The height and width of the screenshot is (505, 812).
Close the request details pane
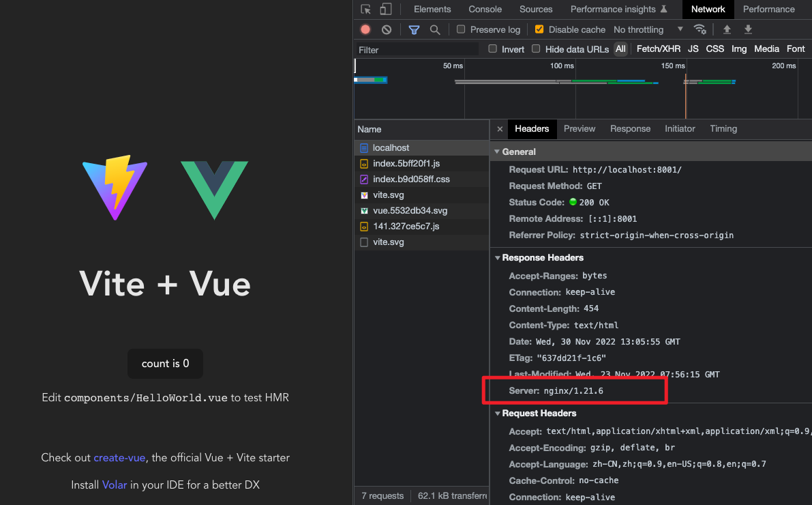[x=500, y=129]
